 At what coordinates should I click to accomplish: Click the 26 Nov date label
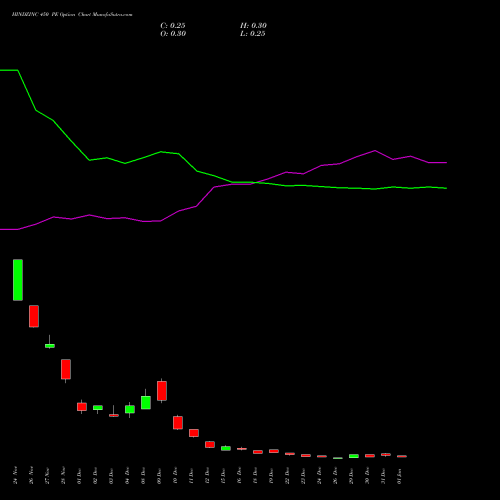(31, 475)
